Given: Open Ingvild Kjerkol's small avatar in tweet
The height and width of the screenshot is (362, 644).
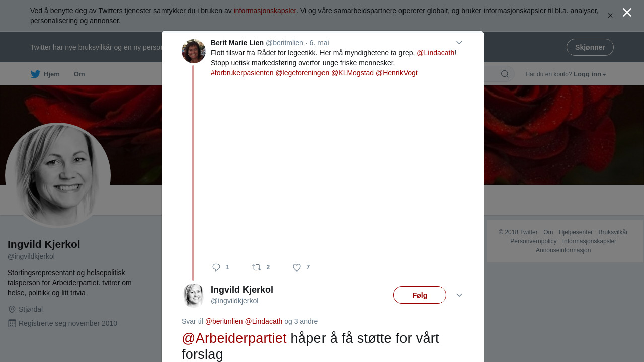Looking at the screenshot, I should point(194,295).
